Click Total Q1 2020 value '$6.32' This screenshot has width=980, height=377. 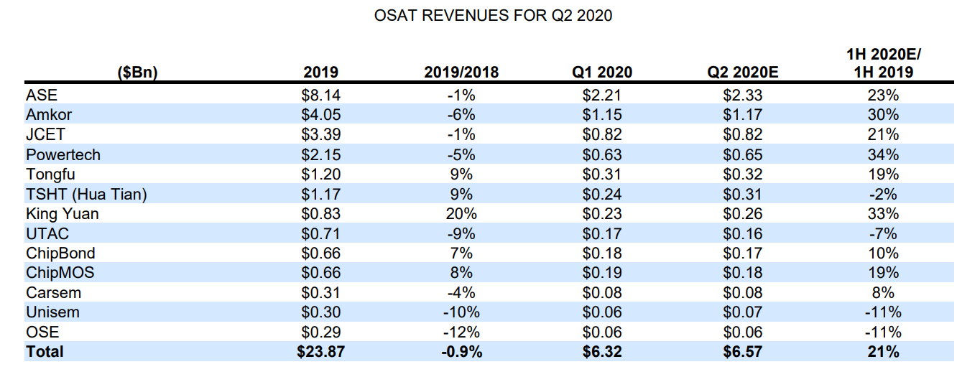tap(602, 352)
